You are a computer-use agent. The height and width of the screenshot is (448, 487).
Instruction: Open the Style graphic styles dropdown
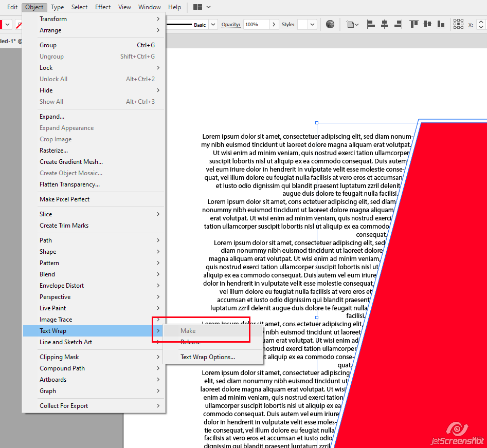coord(313,25)
